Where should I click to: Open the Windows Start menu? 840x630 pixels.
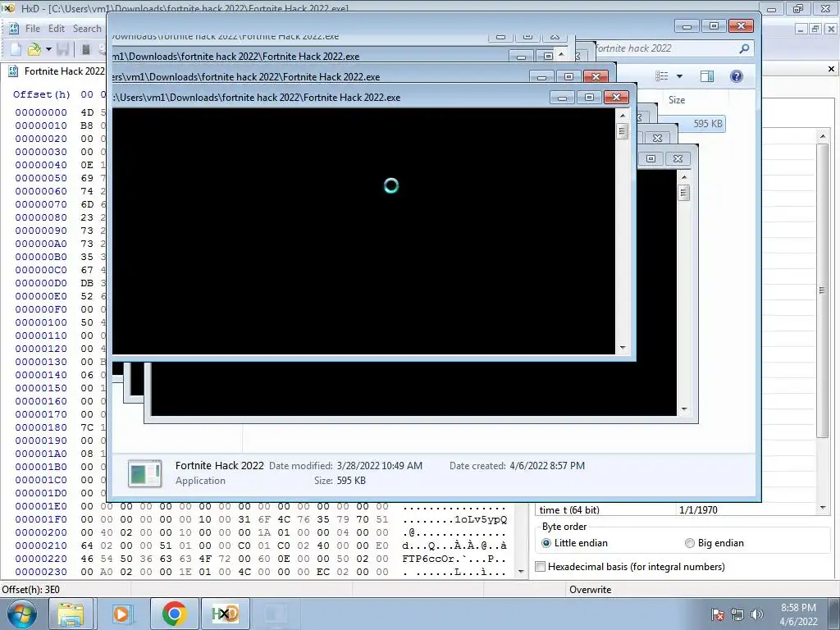point(22,614)
